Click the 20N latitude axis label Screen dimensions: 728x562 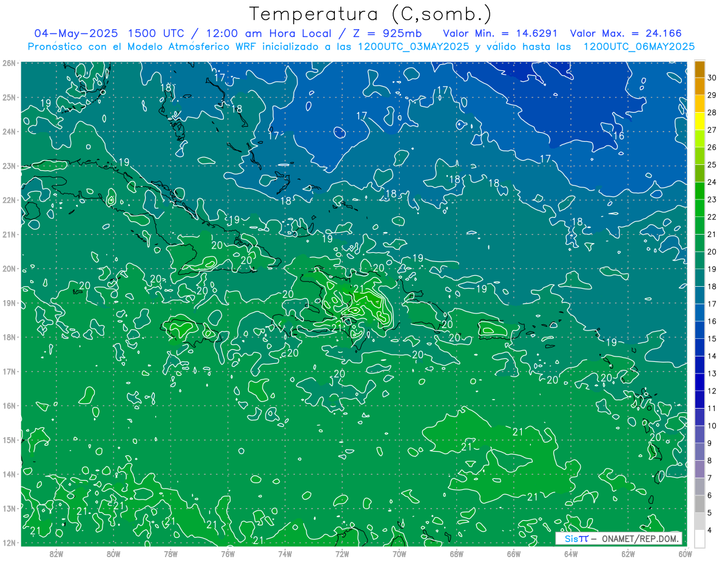9,269
